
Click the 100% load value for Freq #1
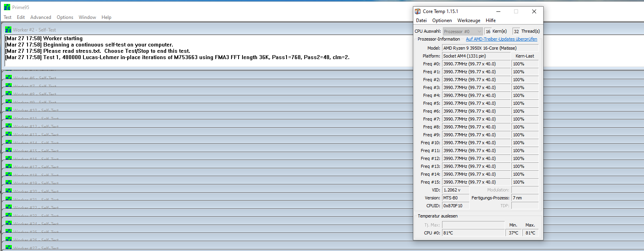click(525, 72)
